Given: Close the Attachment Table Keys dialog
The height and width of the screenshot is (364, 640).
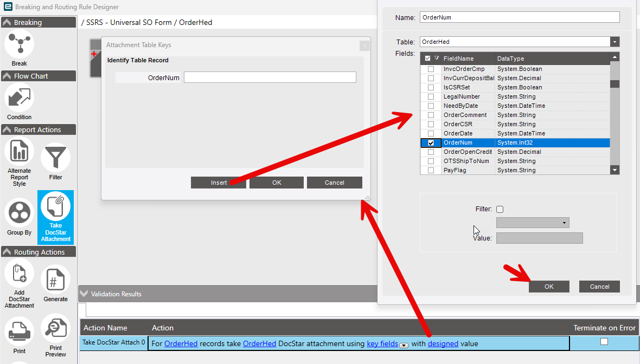Looking at the screenshot, I should pyautogui.click(x=364, y=45).
